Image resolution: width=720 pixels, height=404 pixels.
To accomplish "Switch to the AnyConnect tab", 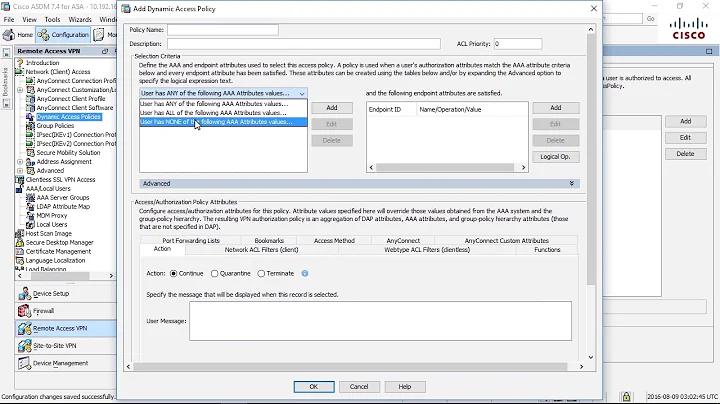I will click(403, 241).
